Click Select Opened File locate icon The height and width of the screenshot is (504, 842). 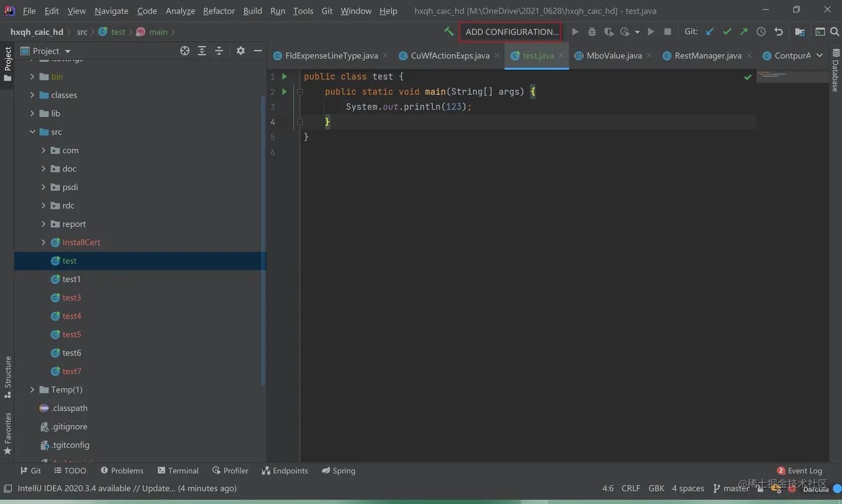click(185, 51)
